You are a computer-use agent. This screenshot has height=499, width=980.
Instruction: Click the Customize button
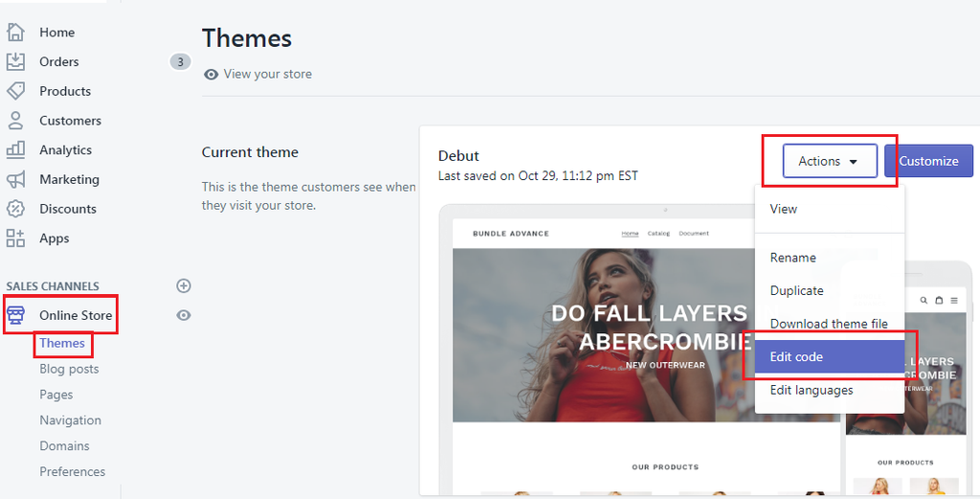[928, 161]
